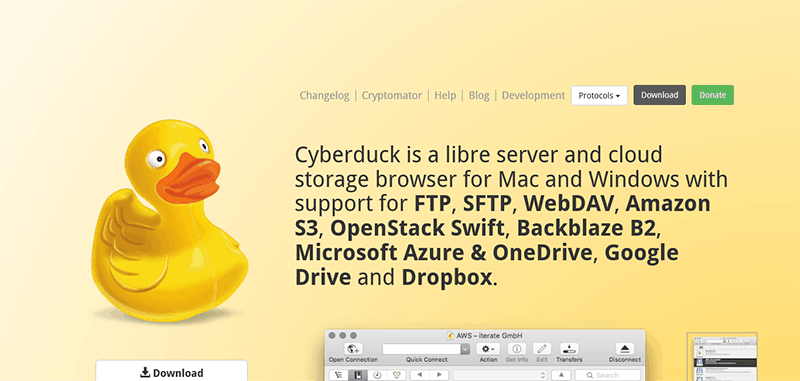Click the small screenshot thumbnail at right
This screenshot has height=381, width=800.
coord(722,357)
